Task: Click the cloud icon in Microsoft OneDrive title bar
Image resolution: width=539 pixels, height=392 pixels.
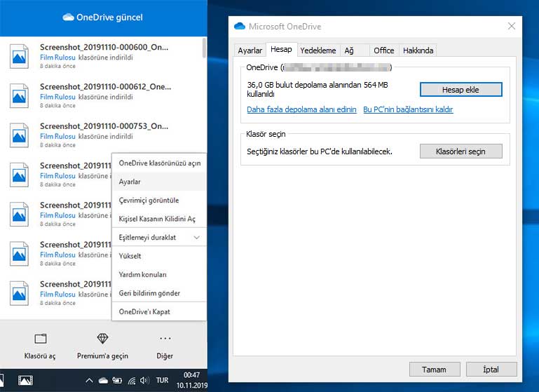Action: point(240,26)
